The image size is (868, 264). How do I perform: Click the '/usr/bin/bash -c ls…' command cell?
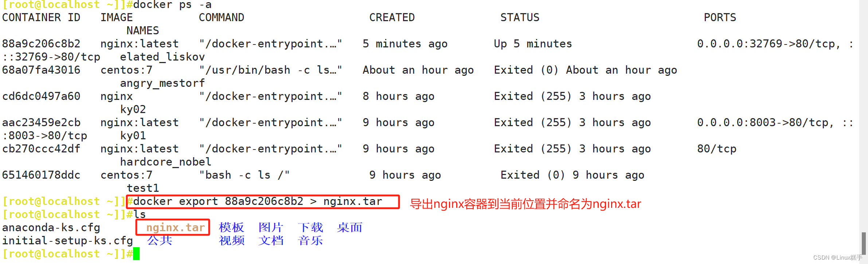(271, 70)
